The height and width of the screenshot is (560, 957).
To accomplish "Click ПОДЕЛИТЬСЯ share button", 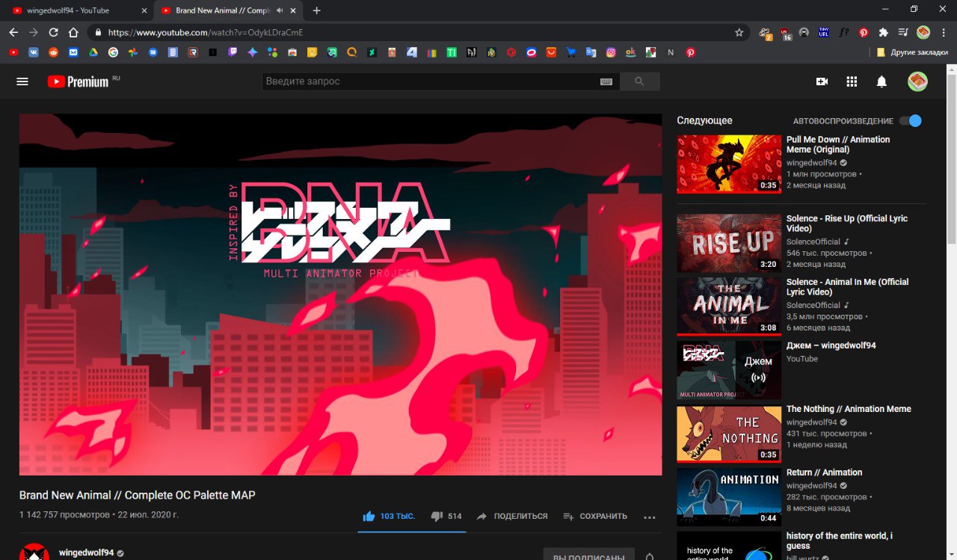I will point(512,516).
